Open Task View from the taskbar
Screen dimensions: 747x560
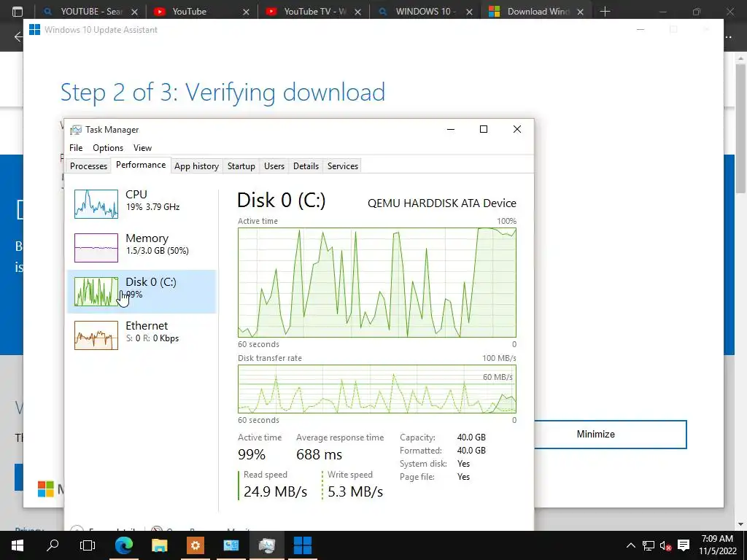pos(88,545)
